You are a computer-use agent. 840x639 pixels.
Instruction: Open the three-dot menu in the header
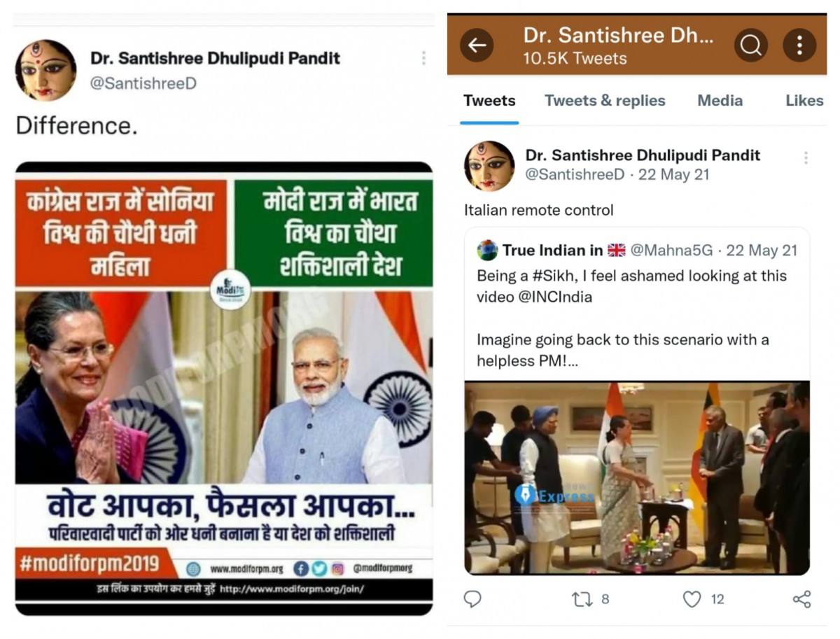[799, 45]
